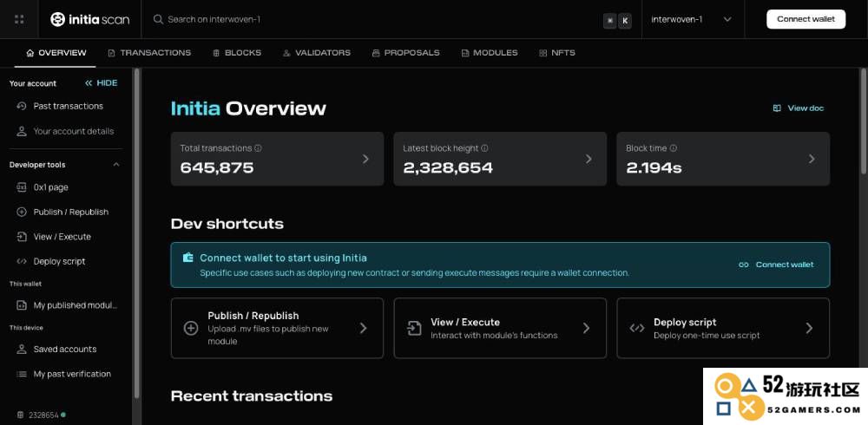Click the My past verification list icon
868x425 pixels.
[x=22, y=374]
